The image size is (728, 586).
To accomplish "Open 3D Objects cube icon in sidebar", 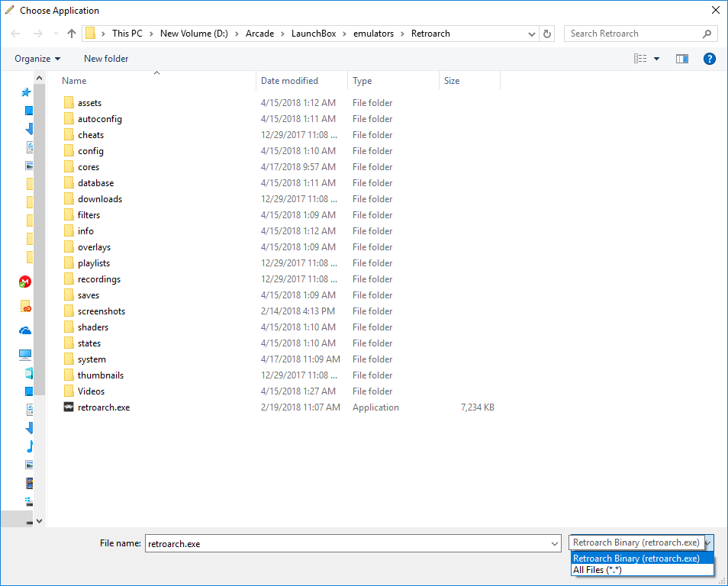I will [x=29, y=373].
